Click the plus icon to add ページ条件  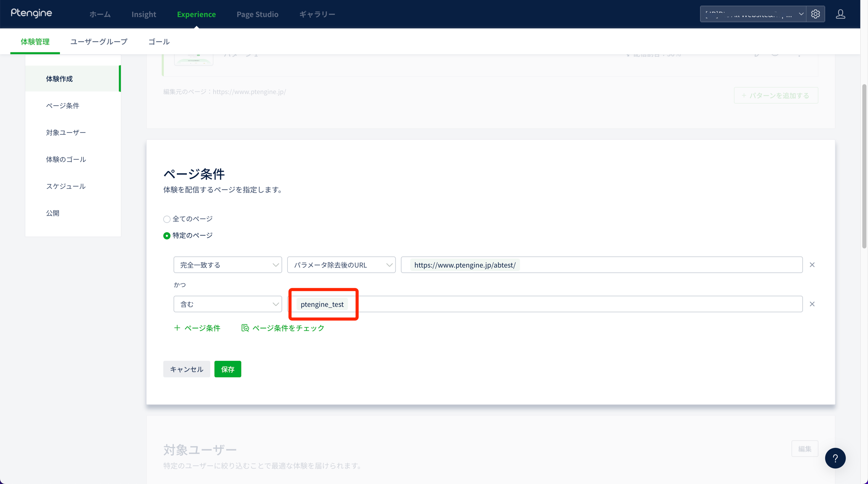[x=177, y=328]
